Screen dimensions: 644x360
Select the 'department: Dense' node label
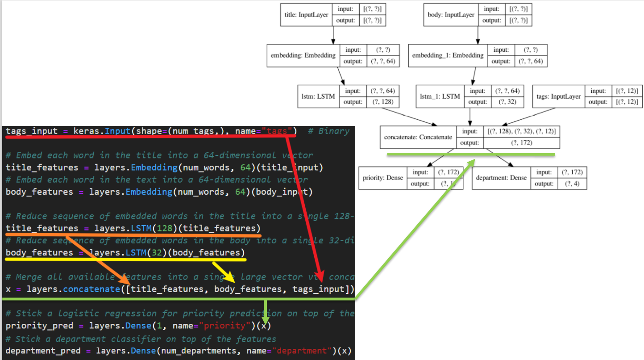(501, 178)
